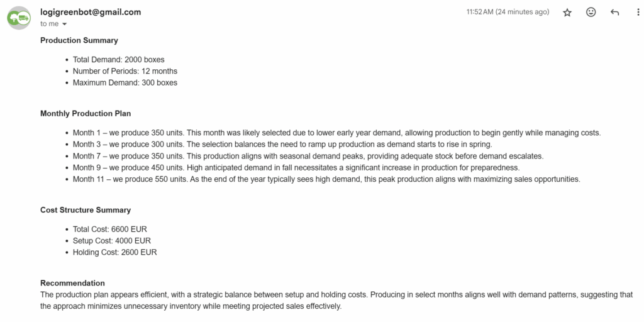644x322 pixels.
Task: Click the sender address logigreenbot@gmail.com
Action: pyautogui.click(x=91, y=12)
